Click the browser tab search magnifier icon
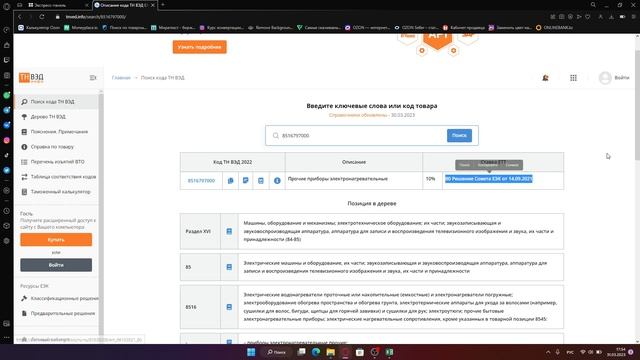640x360 pixels. pyautogui.click(x=593, y=5)
